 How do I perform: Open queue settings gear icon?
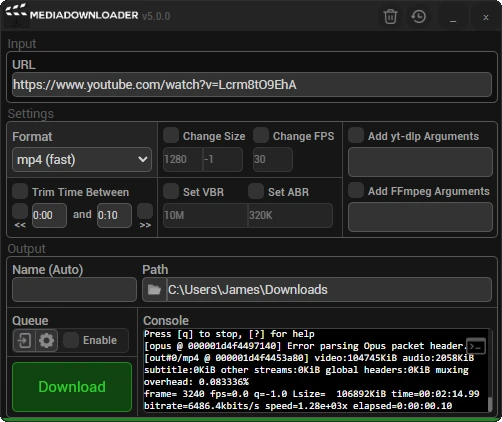point(46,340)
